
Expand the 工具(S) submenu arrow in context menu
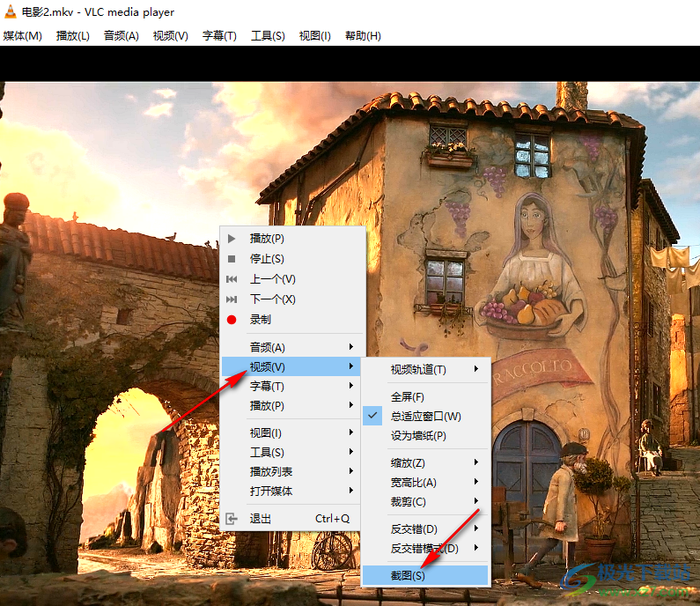click(351, 452)
